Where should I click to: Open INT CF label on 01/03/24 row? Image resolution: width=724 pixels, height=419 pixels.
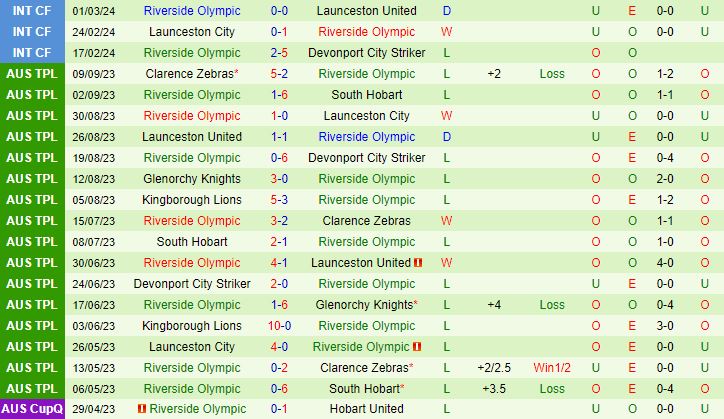pos(32,11)
